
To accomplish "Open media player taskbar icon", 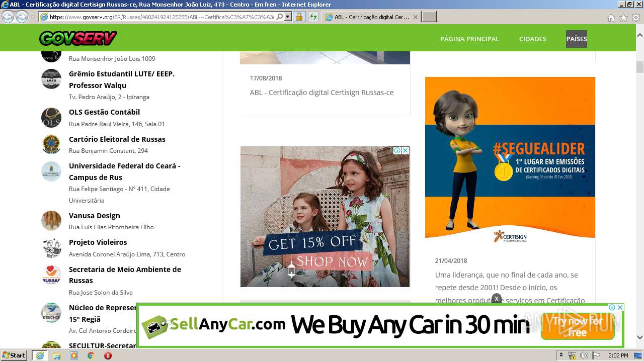I will point(74,355).
